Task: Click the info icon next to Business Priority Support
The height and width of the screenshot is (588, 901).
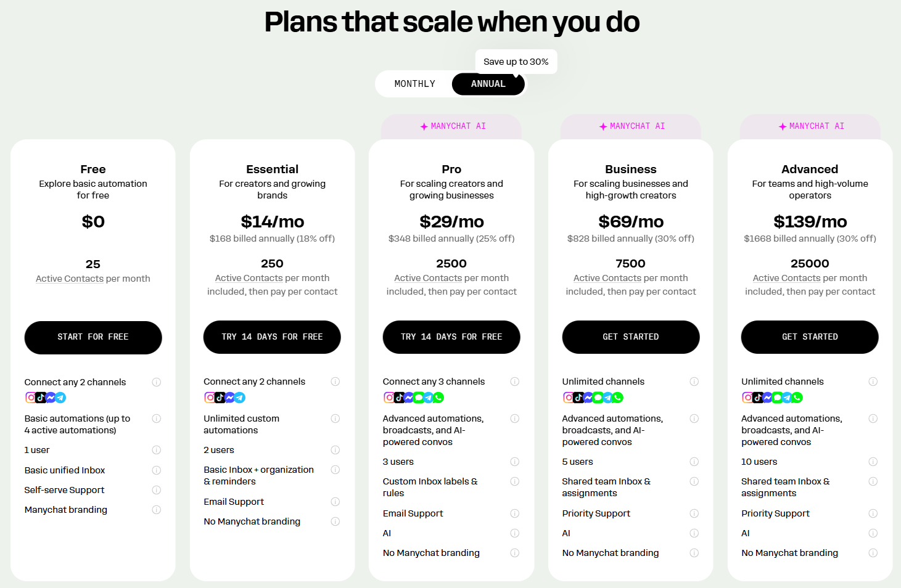Action: click(x=694, y=513)
